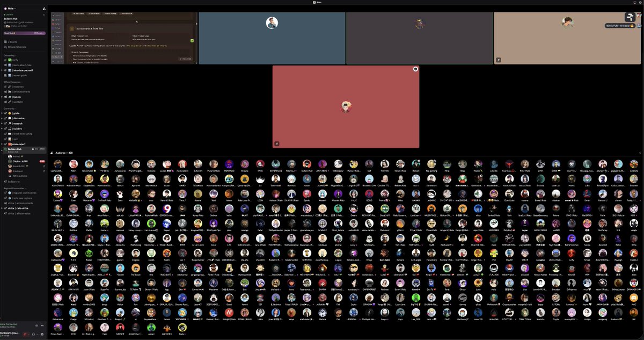Select the Builders Hub stage channel
The height and width of the screenshot is (340, 644).
tap(24, 150)
